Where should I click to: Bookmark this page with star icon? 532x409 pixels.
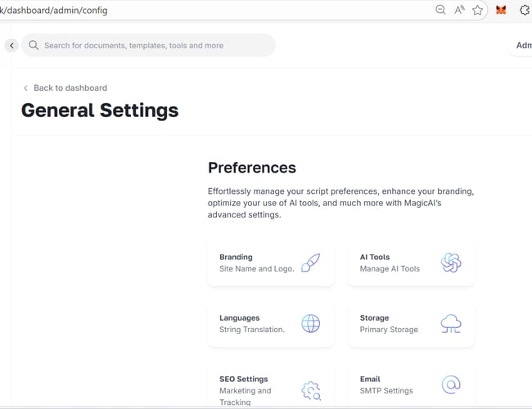[x=478, y=11]
